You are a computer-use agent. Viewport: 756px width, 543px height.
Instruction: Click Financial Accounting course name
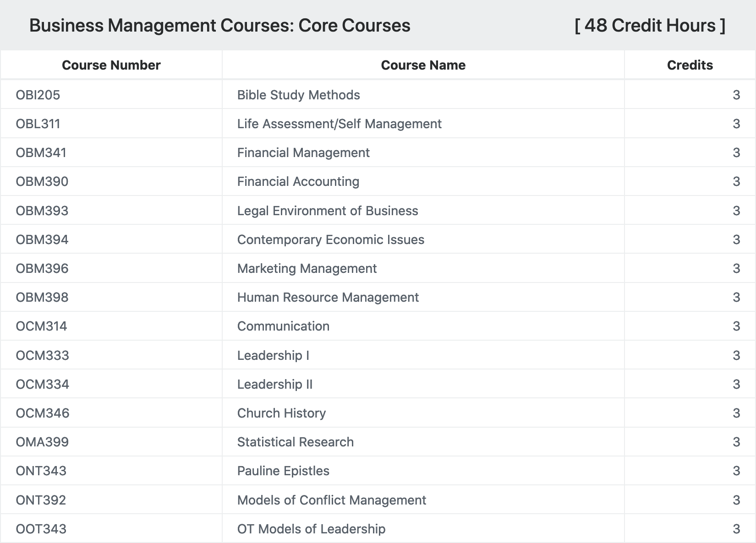click(298, 181)
